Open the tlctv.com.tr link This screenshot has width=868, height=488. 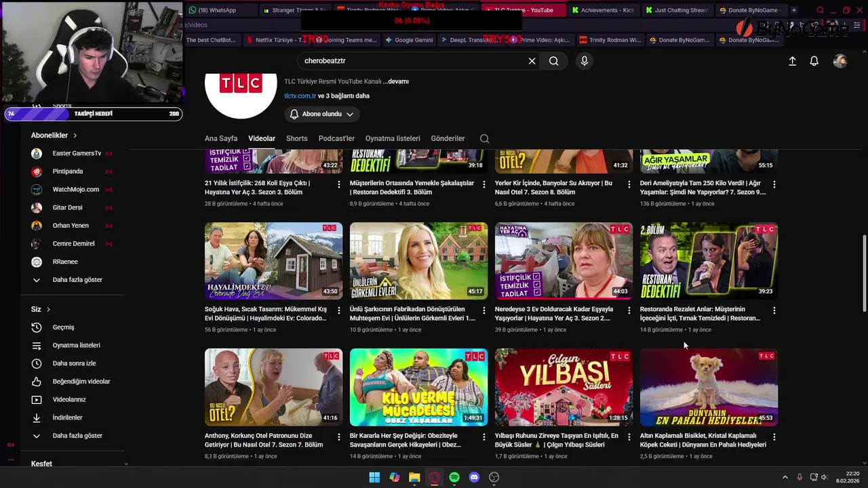click(x=300, y=96)
